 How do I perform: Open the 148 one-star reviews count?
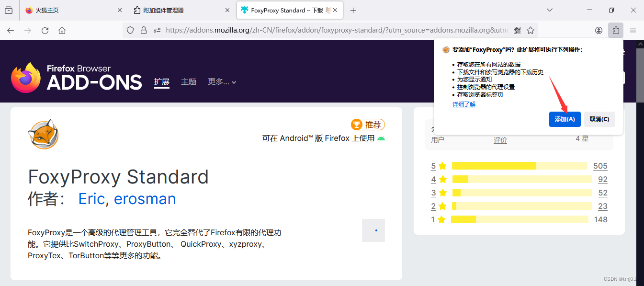(x=600, y=219)
